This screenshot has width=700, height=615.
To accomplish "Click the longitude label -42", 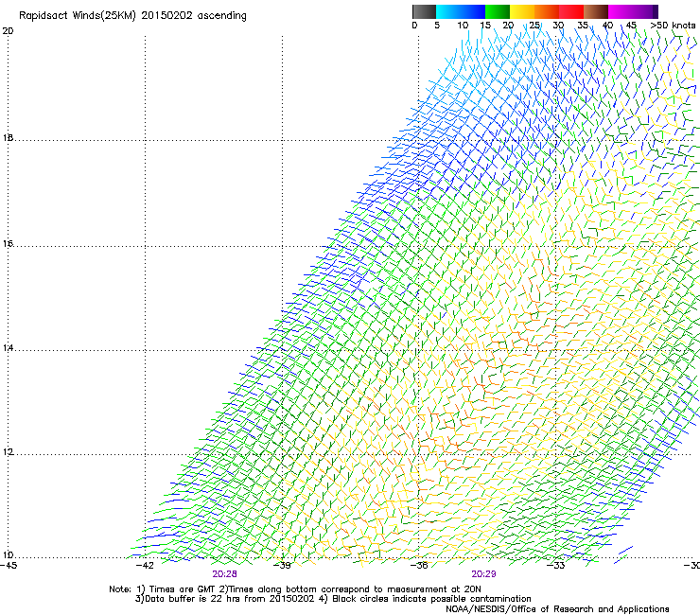I will (x=145, y=566).
